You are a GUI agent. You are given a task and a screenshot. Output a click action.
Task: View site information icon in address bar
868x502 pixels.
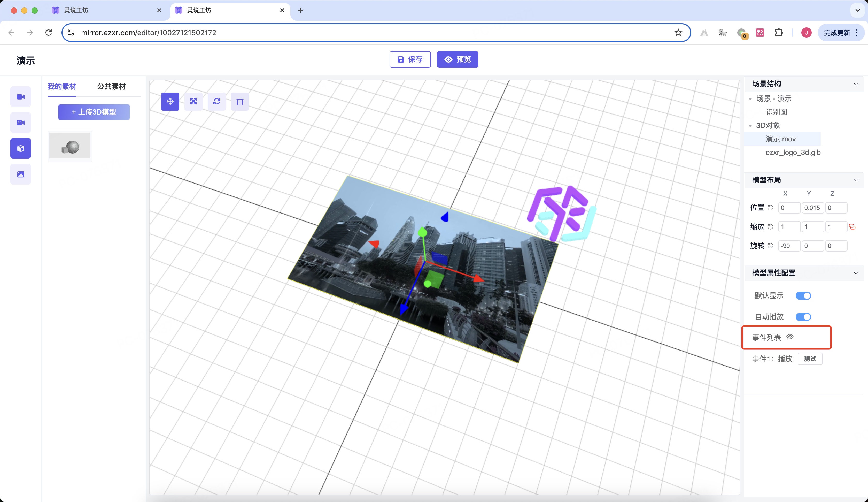point(71,32)
